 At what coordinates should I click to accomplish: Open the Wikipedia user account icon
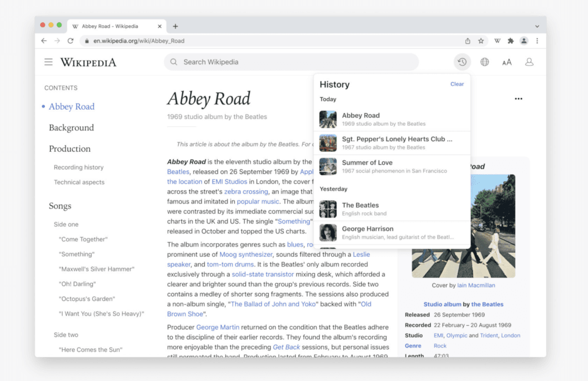pos(529,62)
